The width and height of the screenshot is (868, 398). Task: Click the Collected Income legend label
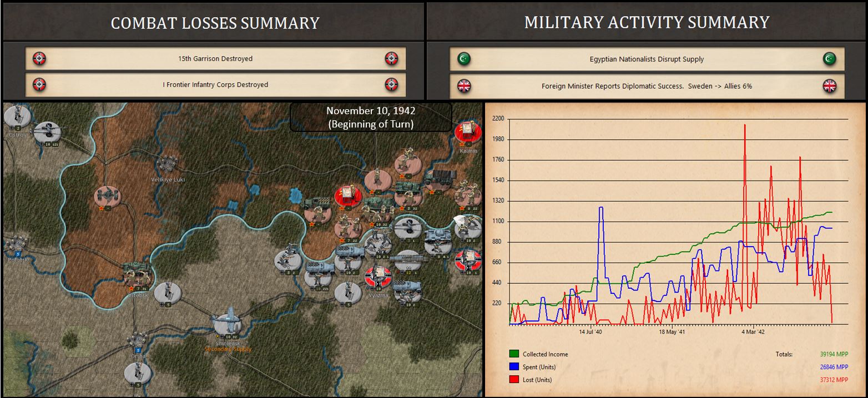[545, 354]
